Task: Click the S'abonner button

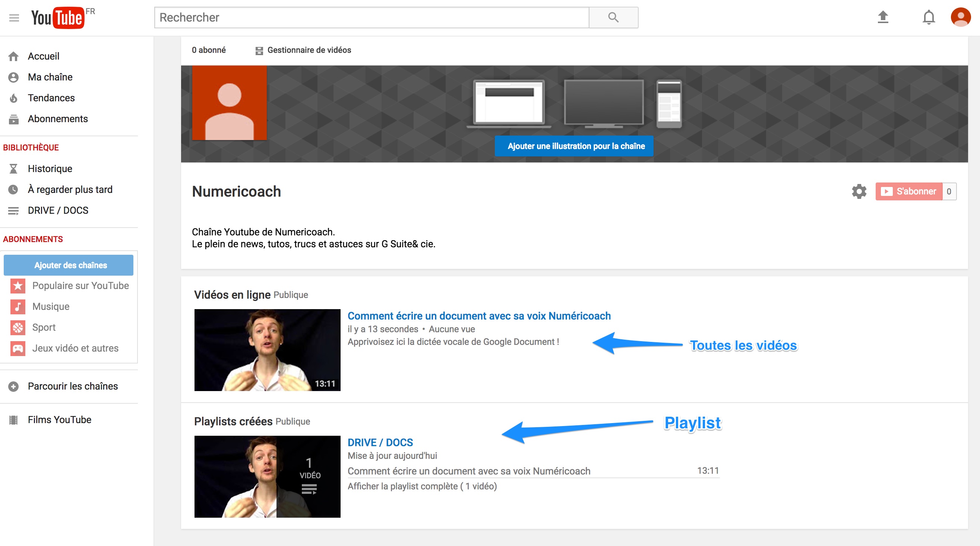Action: tap(909, 191)
